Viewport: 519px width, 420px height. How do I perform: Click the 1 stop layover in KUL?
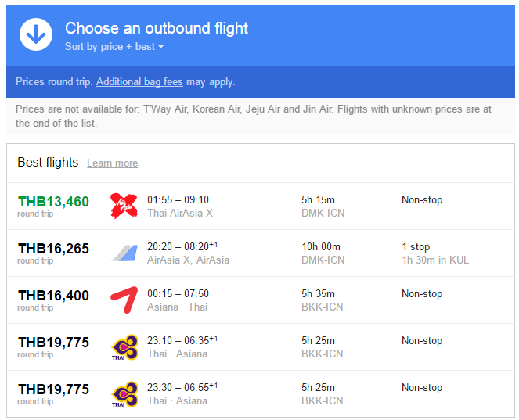point(434,253)
